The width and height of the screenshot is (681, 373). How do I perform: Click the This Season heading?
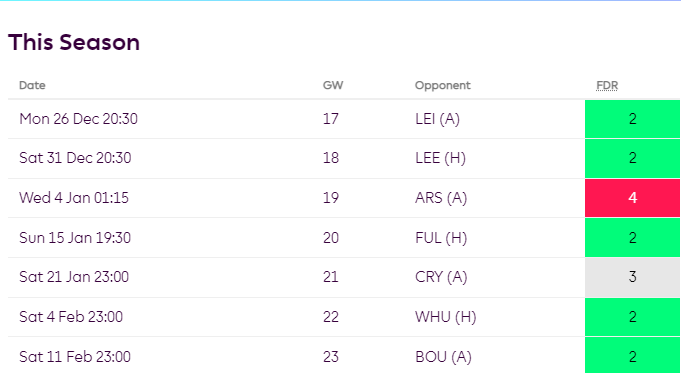coord(74,42)
